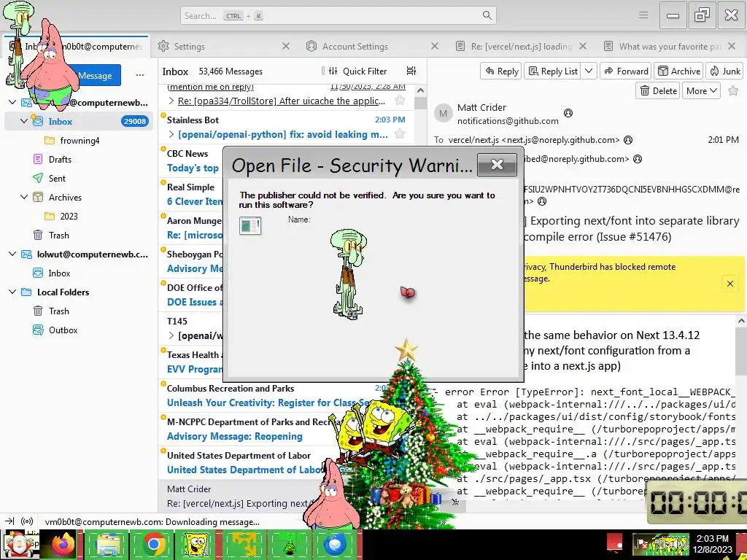The height and width of the screenshot is (560, 747).
Task: Open the message list display options icon
Action: click(x=411, y=71)
